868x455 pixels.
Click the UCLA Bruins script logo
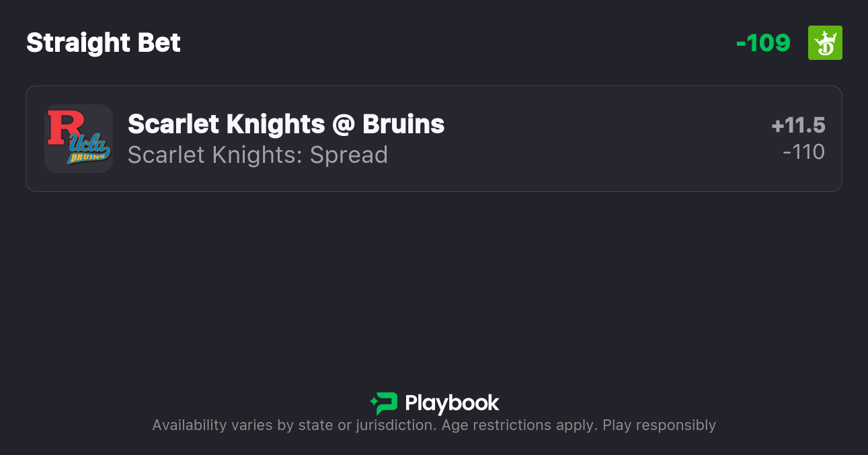pos(88,149)
